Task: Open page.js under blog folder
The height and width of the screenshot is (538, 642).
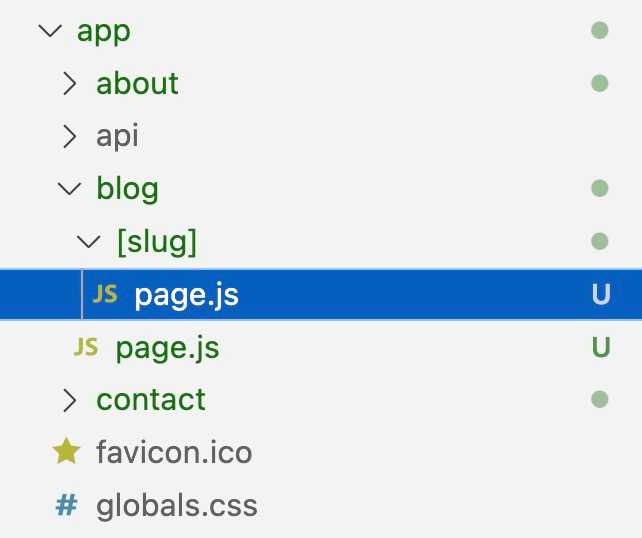Action: (x=167, y=348)
